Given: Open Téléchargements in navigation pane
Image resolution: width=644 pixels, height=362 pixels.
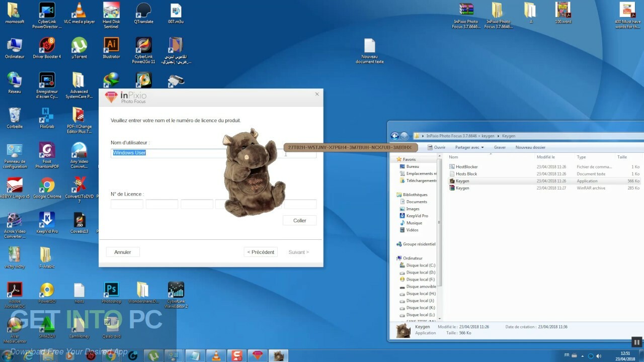Looking at the screenshot, I should pyautogui.click(x=418, y=180).
